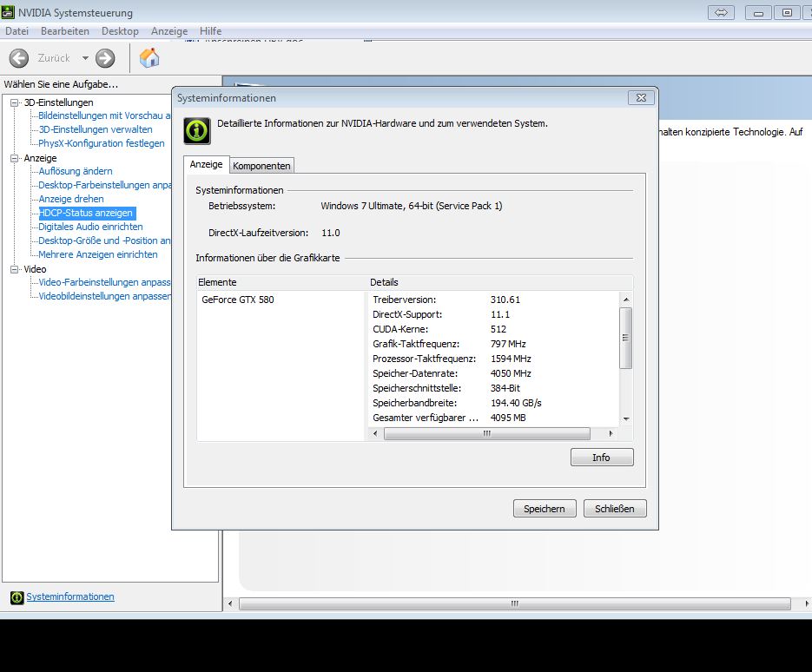Viewport: 812px width, 672px height.
Task: Click the DirectX-Support value 11.1
Action: coord(499,314)
